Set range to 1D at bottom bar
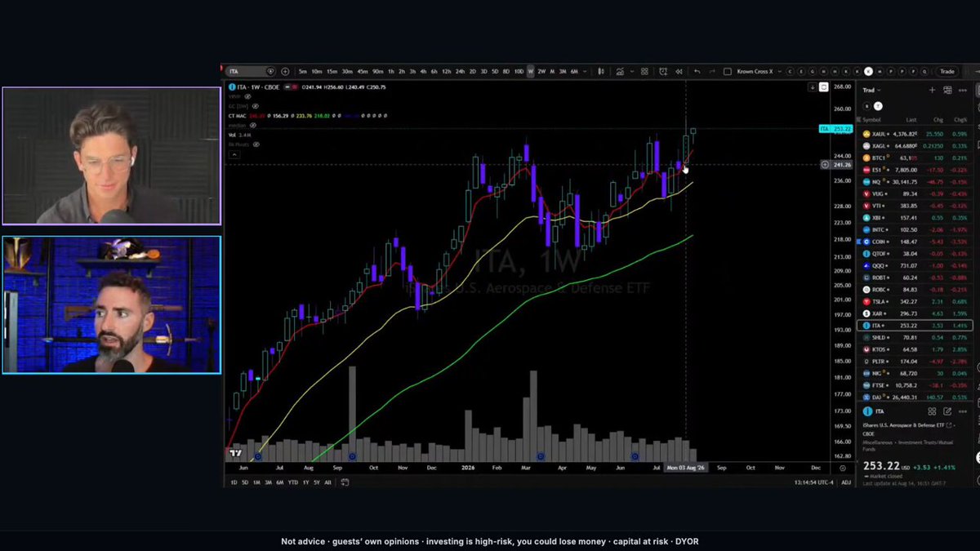The height and width of the screenshot is (551, 980). (x=234, y=482)
